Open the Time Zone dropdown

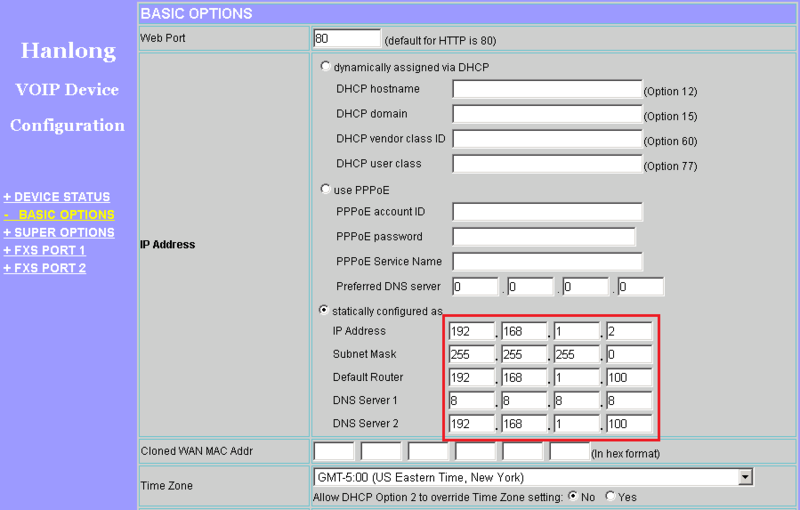pyautogui.click(x=745, y=477)
